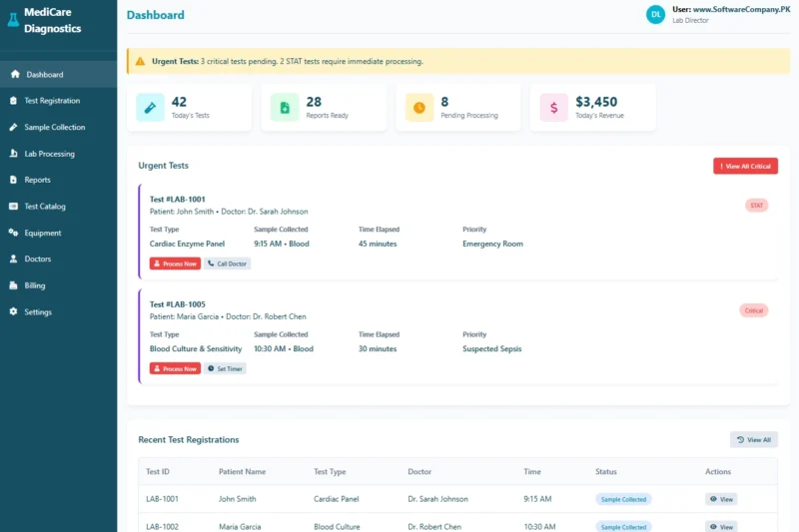Open Lab Processing from sidebar
The width and height of the screenshot is (799, 532).
49,154
